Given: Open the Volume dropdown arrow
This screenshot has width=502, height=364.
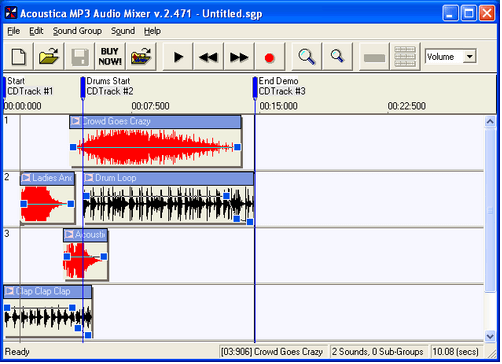Looking at the screenshot, I should pos(470,56).
